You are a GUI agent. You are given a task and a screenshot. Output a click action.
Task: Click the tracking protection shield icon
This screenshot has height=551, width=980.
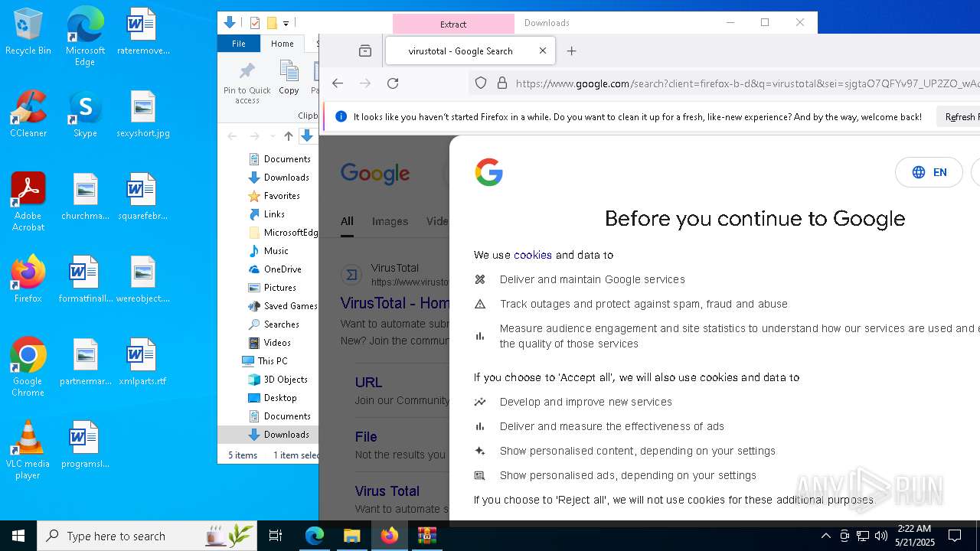(481, 83)
